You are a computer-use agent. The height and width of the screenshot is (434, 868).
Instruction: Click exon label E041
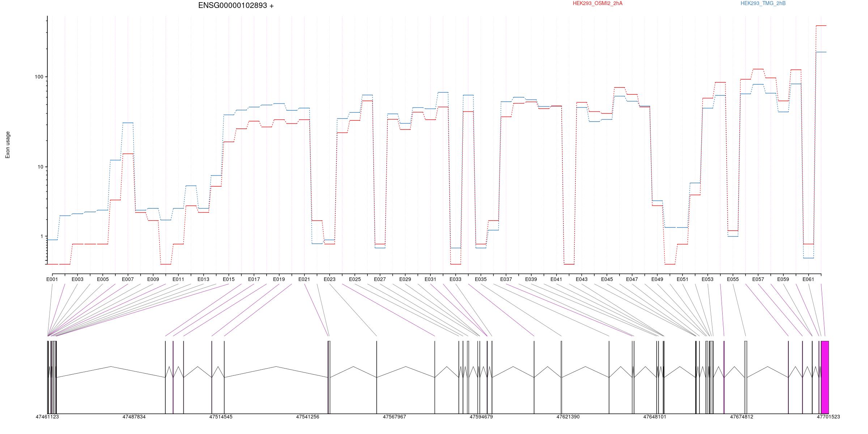556,279
